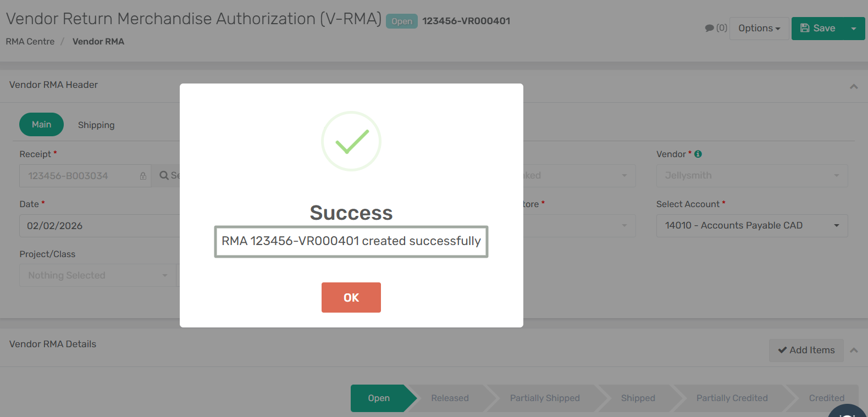Click the Save button
This screenshot has width=868, height=417.
[817, 29]
